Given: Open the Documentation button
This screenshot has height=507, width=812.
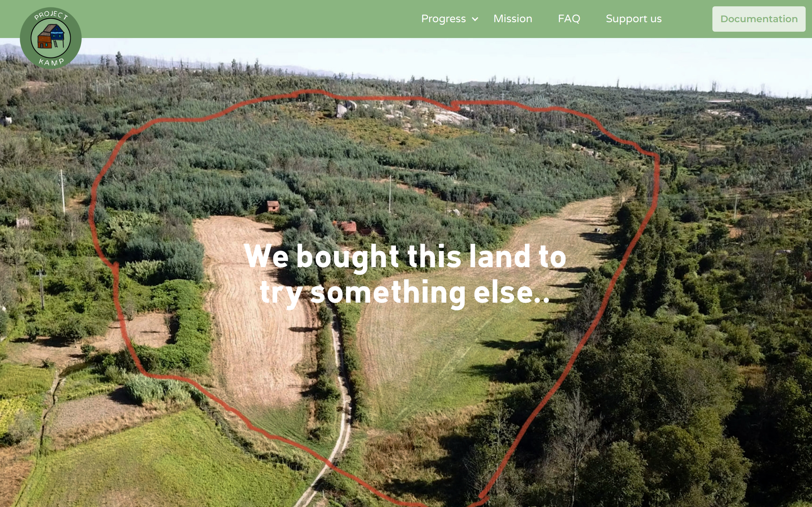Looking at the screenshot, I should 759,19.
